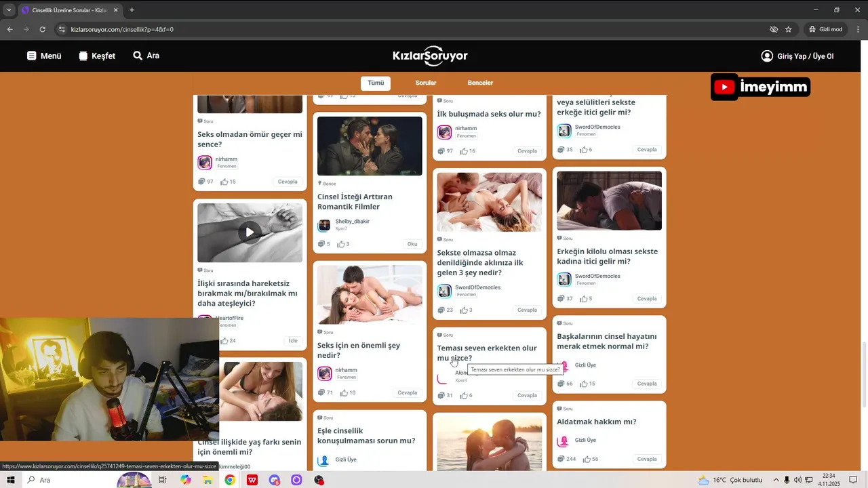Select the Tümü tab

point(376,83)
